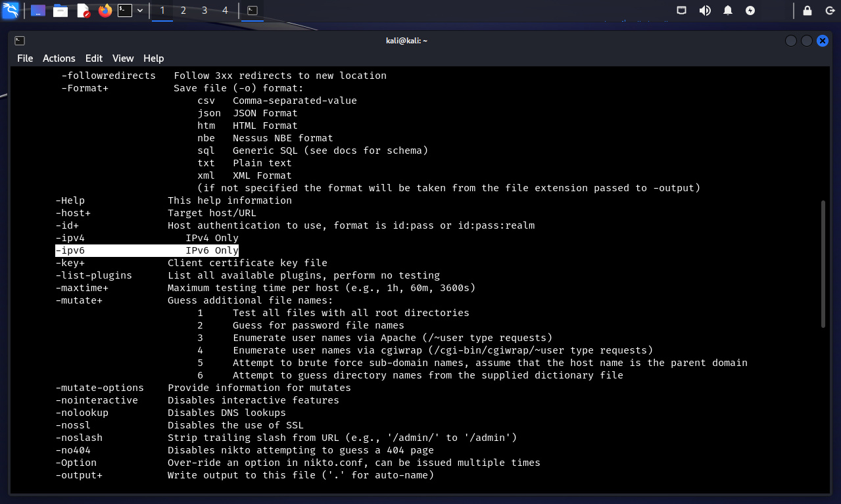The height and width of the screenshot is (504, 841).
Task: Switch to workspace 3
Action: coord(204,11)
